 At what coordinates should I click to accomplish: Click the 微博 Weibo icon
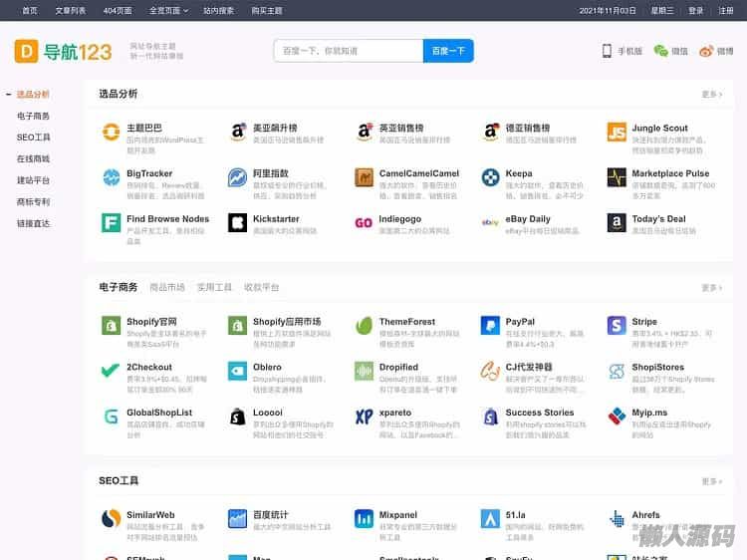(706, 51)
